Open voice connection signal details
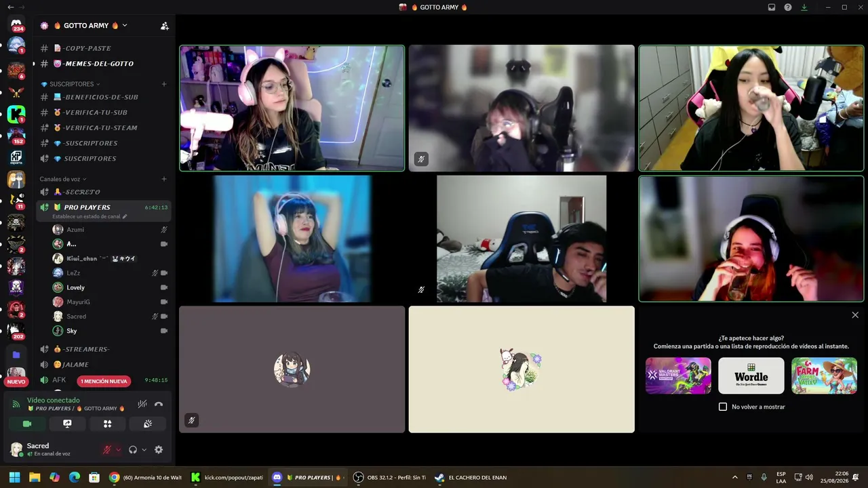The height and width of the screenshot is (488, 868). coord(16,405)
